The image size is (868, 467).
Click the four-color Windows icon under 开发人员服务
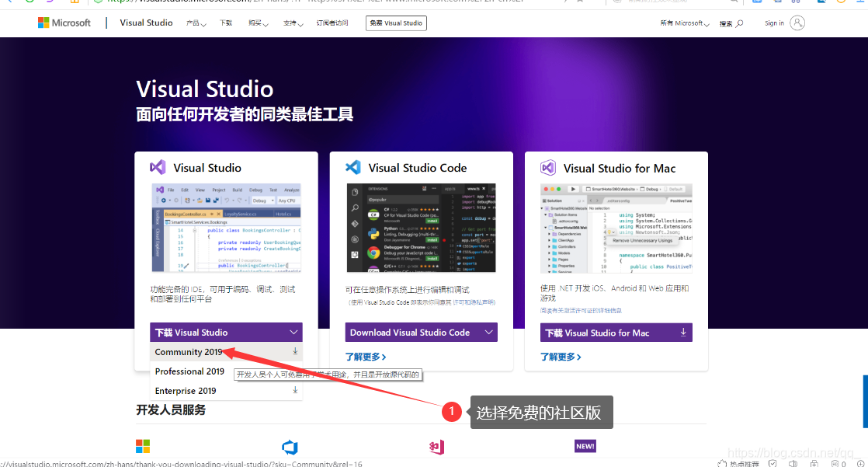point(143,446)
